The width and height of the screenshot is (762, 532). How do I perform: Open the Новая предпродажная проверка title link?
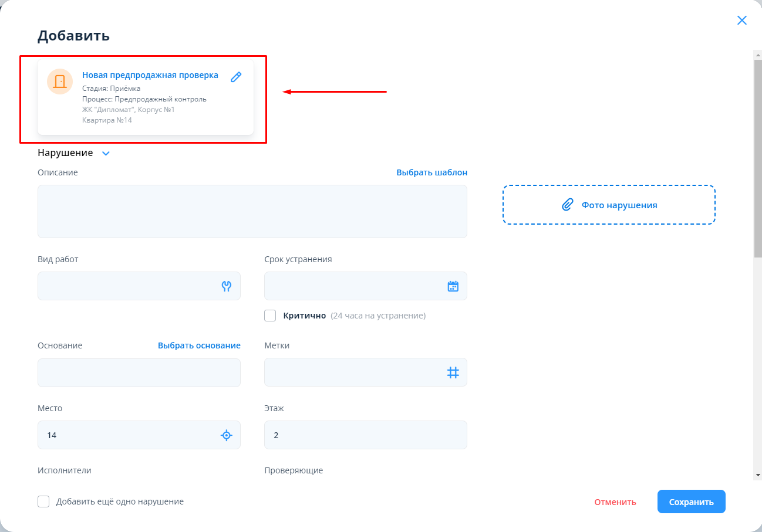click(x=150, y=75)
